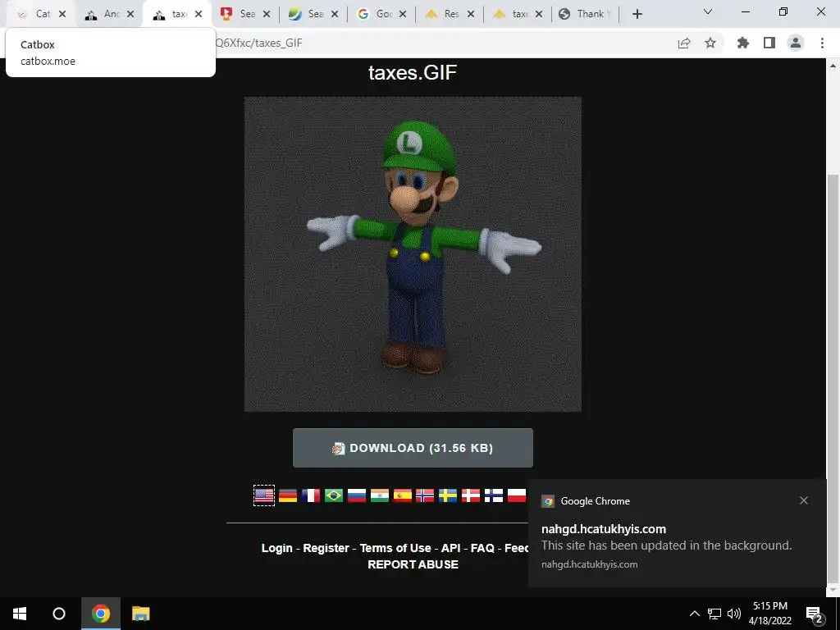The width and height of the screenshot is (840, 630).
Task: Click the REPORT ABUSE link
Action: click(413, 564)
